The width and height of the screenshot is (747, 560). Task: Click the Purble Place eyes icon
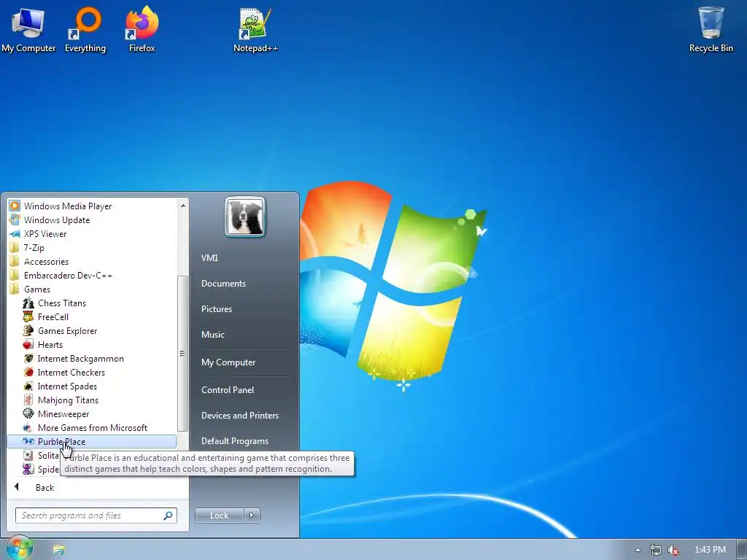coord(28,441)
